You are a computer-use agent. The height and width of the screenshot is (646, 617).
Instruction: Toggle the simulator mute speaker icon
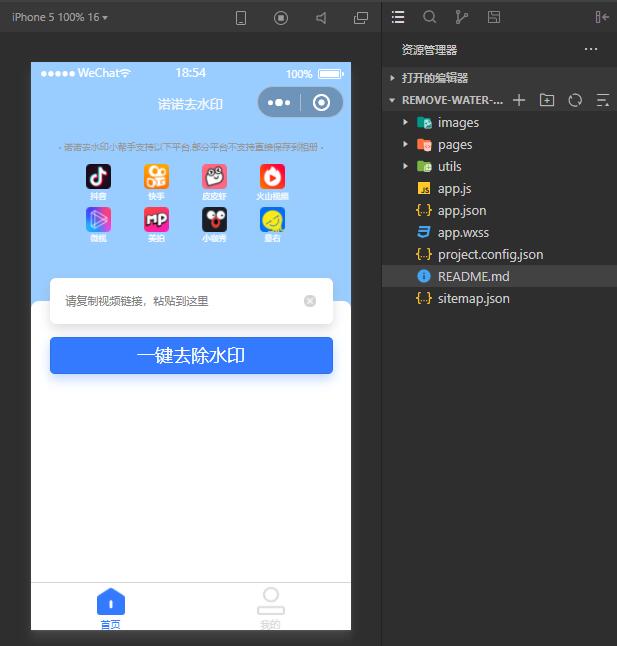click(321, 18)
